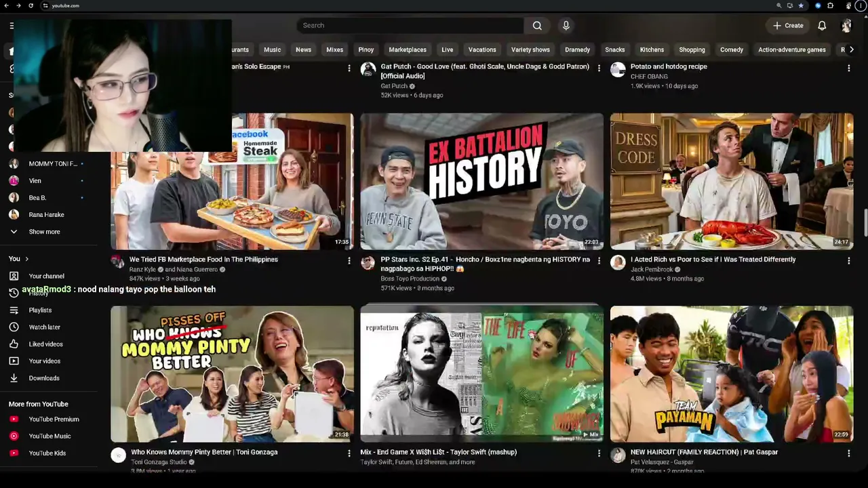Bookmark this page with the star icon

(801, 5)
